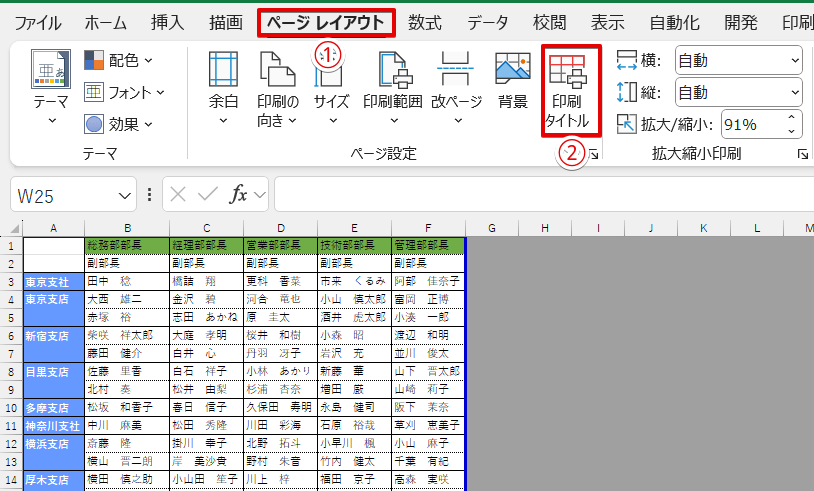Select row 3 header
This screenshot has height=491, width=814.
[x=11, y=282]
